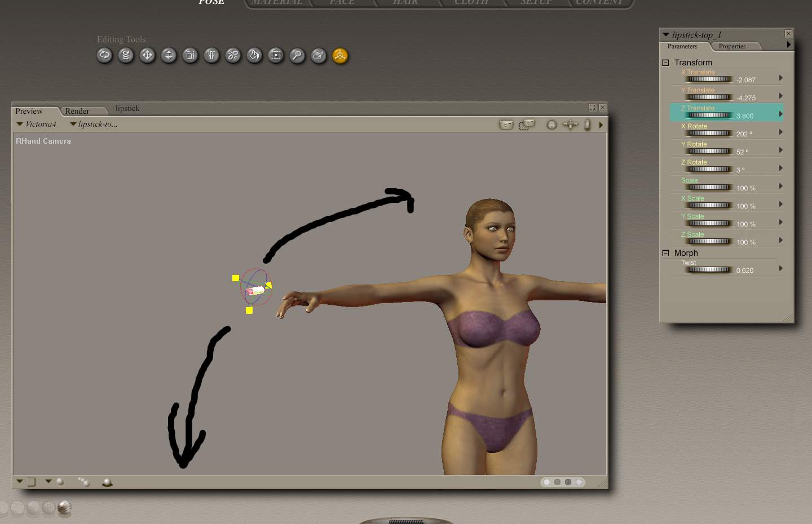Screen dimensions: 812x524
Task: Click the X Rotate value 202 °
Action: tap(744, 134)
